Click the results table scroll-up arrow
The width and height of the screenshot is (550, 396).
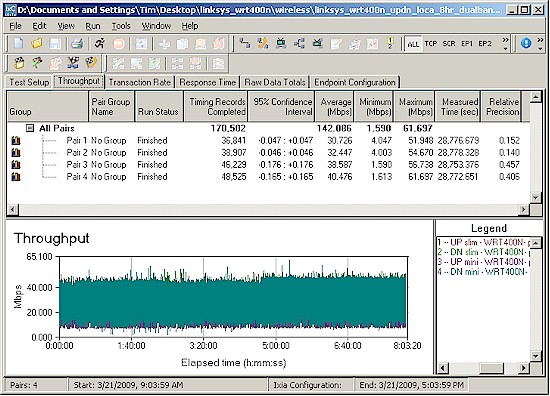click(x=536, y=97)
